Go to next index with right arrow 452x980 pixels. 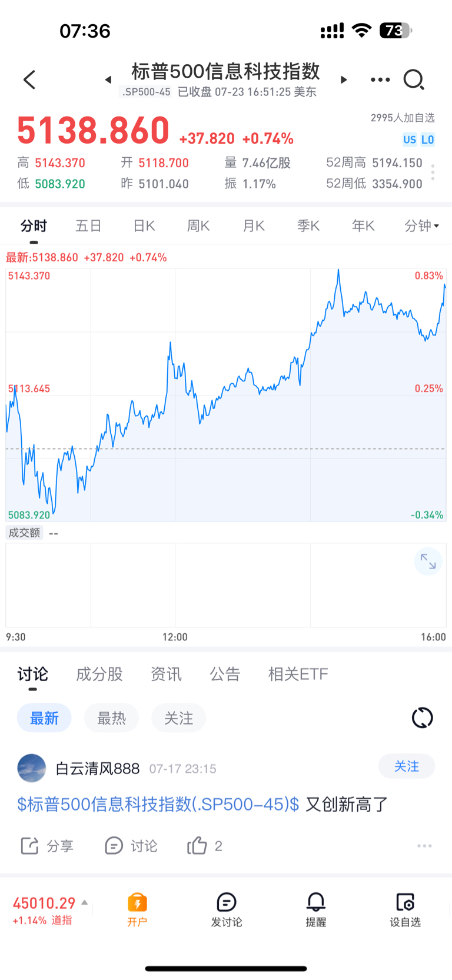click(x=344, y=79)
